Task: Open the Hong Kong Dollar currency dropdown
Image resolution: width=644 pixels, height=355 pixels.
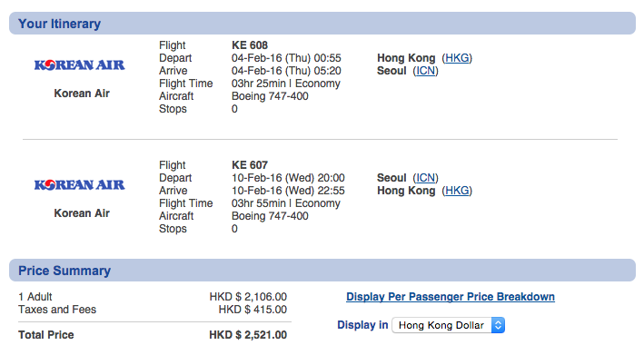Action: (x=448, y=325)
